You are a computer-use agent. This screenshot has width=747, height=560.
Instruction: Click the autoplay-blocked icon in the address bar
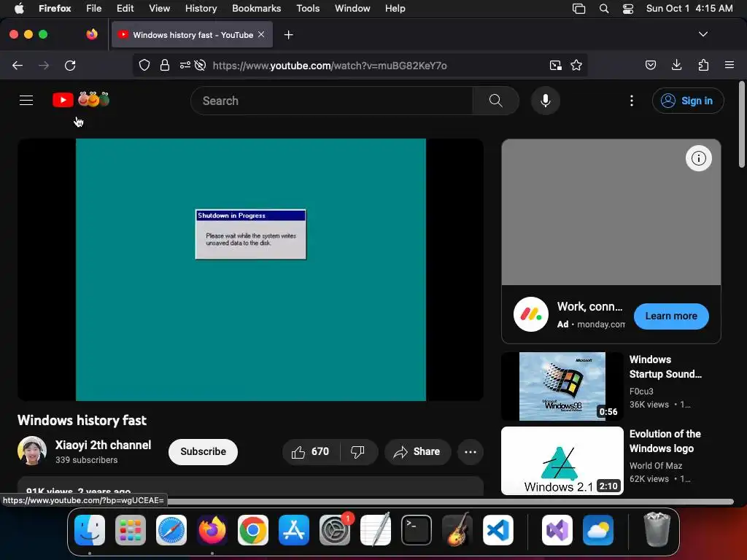200,65
